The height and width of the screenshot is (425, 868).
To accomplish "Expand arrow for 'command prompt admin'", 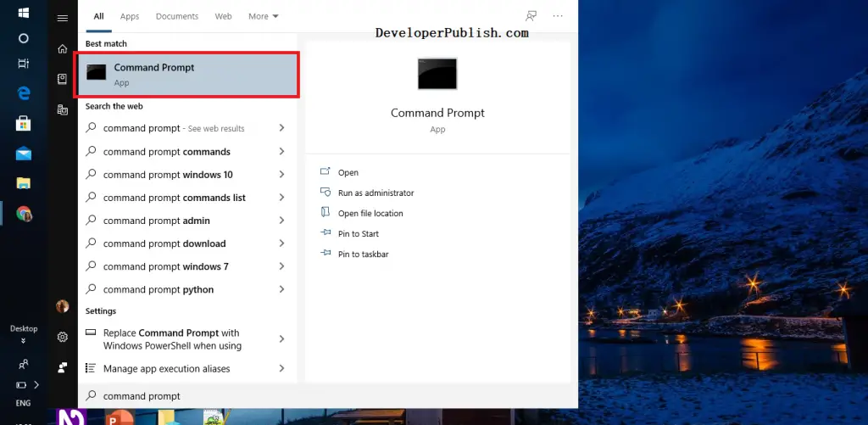I will (x=281, y=221).
